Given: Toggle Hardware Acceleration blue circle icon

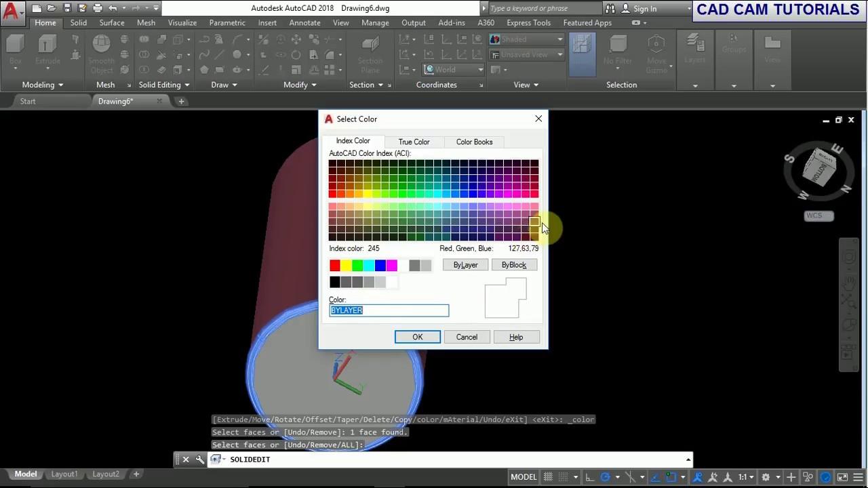Looking at the screenshot, I should [x=825, y=477].
